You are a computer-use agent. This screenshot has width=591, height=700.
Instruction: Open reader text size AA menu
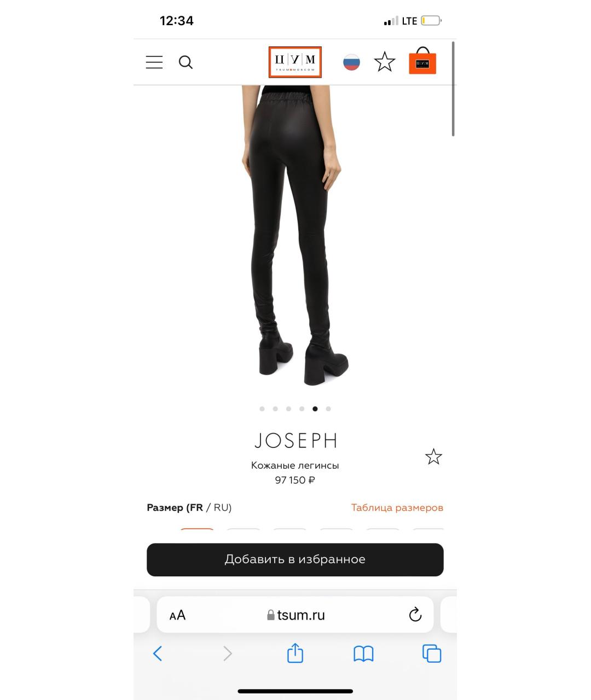(x=177, y=615)
